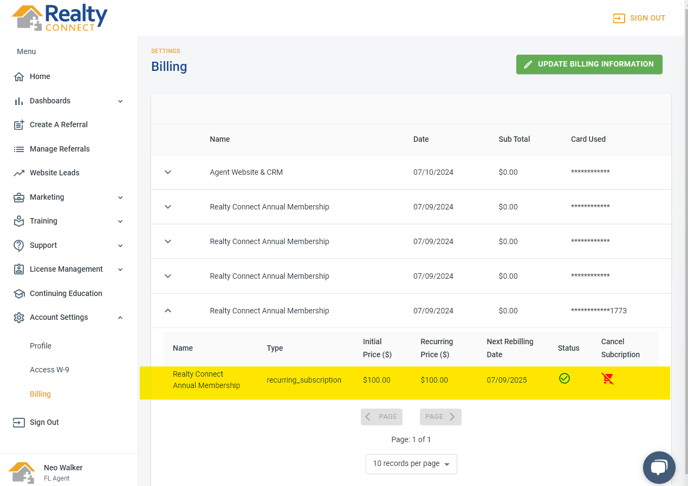This screenshot has height=486, width=688.
Task: Open the Access W-9 submenu item
Action: pos(49,370)
